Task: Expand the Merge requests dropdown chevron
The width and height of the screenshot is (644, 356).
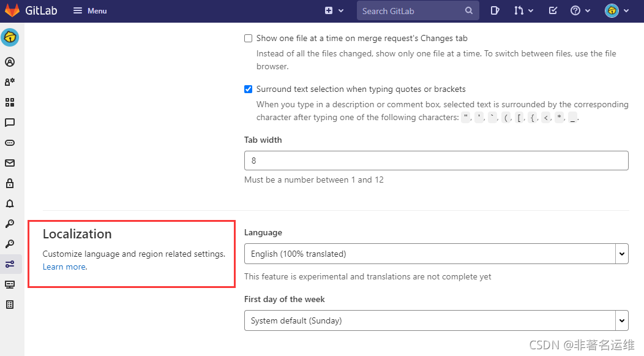Action: click(531, 10)
